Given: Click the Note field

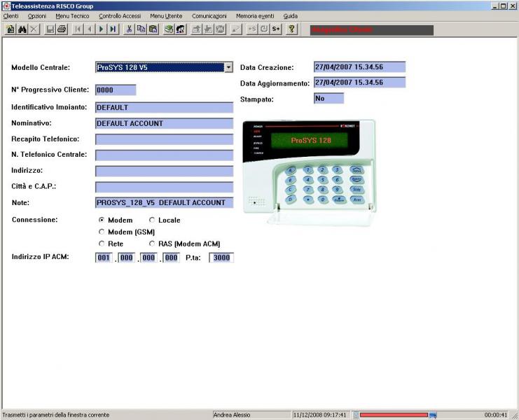Looking at the screenshot, I should (164, 203).
